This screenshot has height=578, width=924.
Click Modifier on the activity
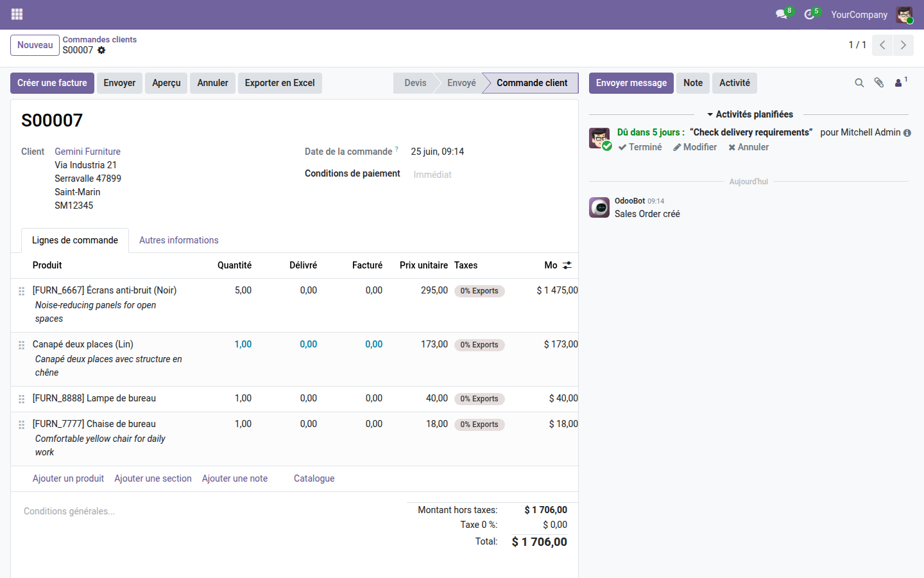coord(695,147)
